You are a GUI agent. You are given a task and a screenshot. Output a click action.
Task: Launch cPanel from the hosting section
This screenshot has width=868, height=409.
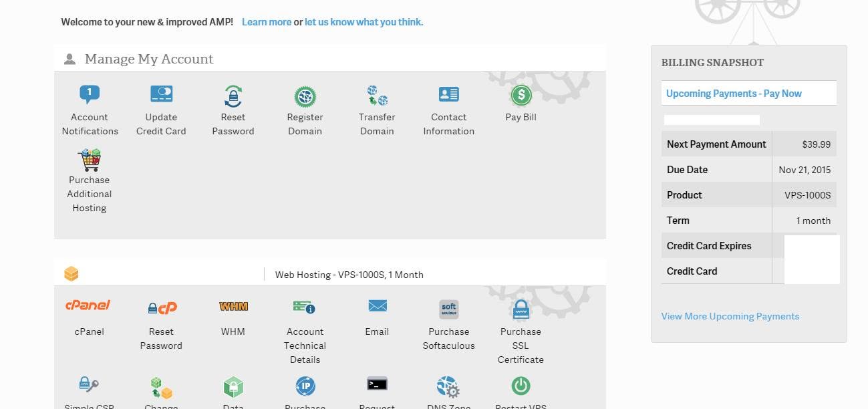pyautogui.click(x=88, y=305)
